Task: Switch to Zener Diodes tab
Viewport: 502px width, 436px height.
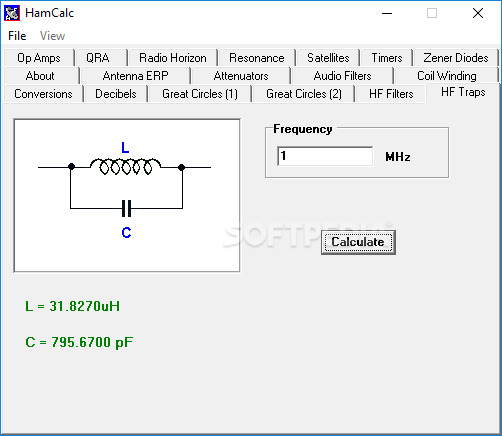Action: tap(456, 58)
